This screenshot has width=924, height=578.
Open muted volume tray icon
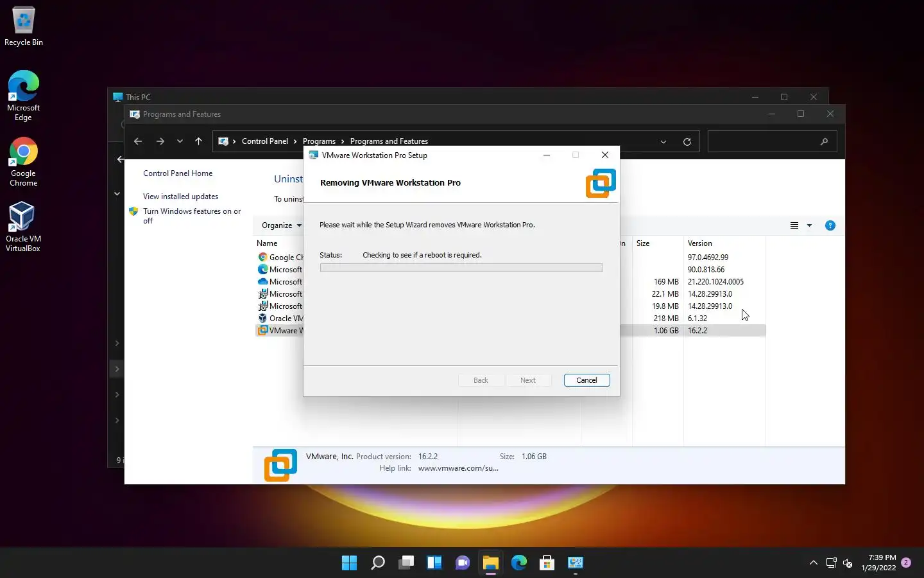point(848,563)
